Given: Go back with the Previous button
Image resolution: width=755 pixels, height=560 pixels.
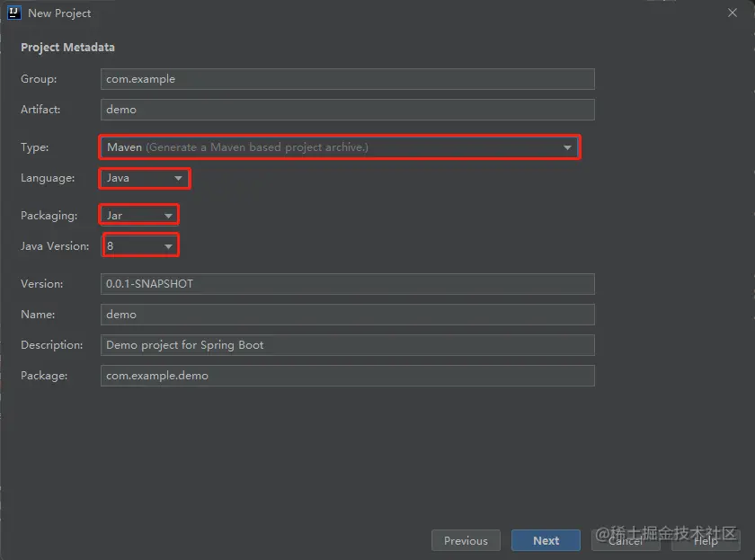Looking at the screenshot, I should 466,541.
